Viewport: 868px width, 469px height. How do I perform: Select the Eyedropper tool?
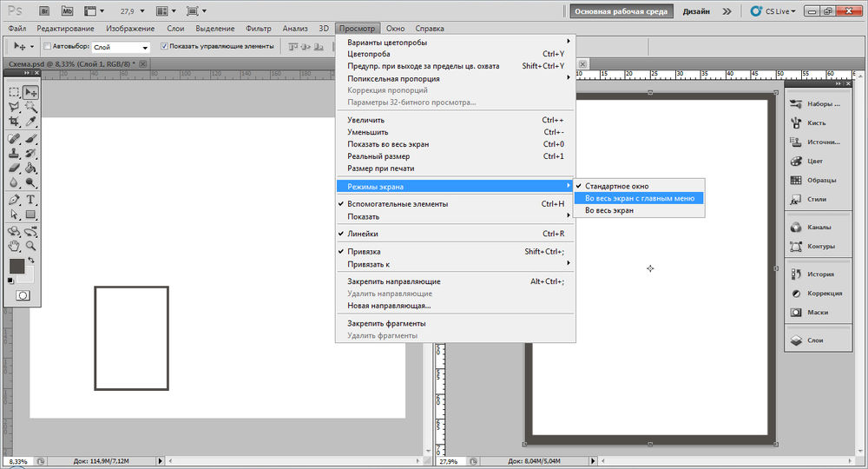pyautogui.click(x=31, y=122)
